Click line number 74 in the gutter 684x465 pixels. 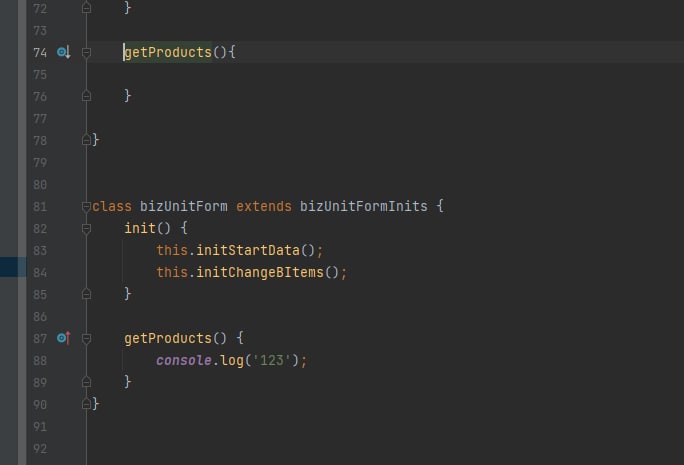[40, 53]
